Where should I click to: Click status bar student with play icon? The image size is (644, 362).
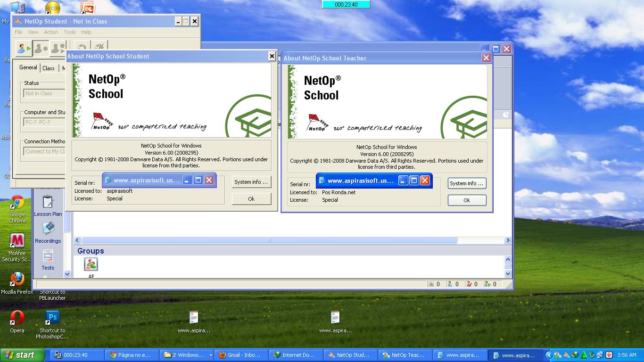pos(488,284)
